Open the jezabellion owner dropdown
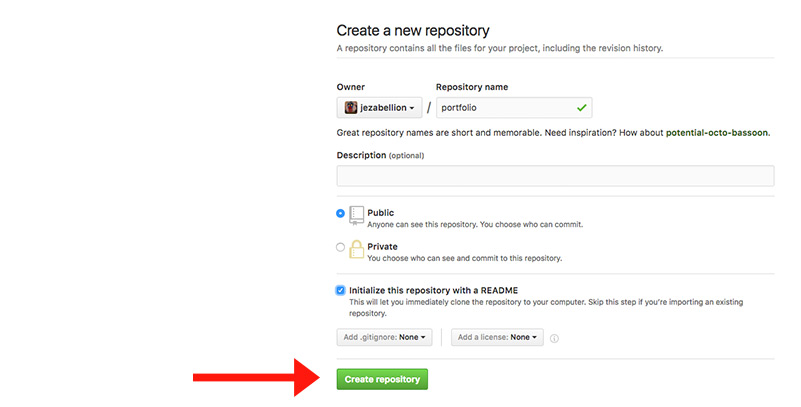 [379, 108]
